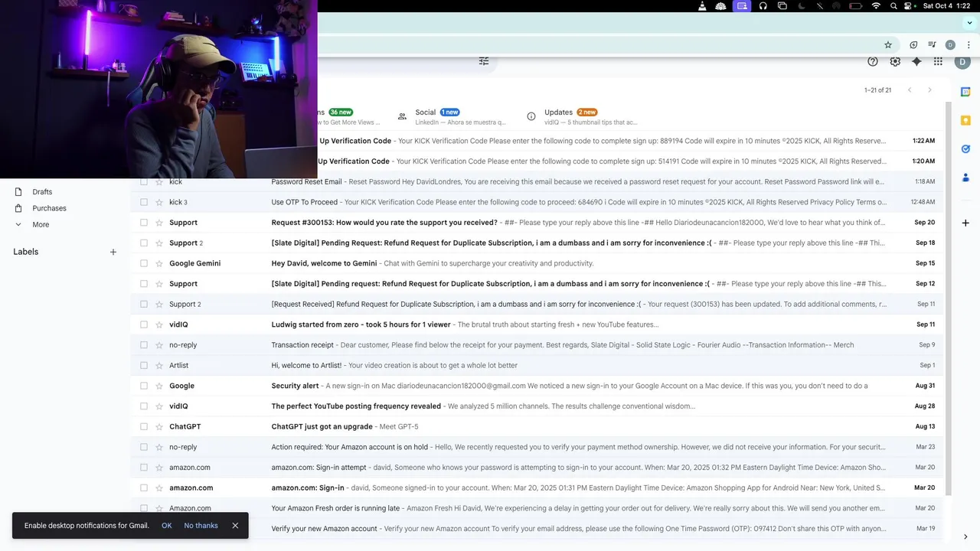Go to the older emails arrow
The height and width of the screenshot is (551, 980).
click(x=929, y=90)
